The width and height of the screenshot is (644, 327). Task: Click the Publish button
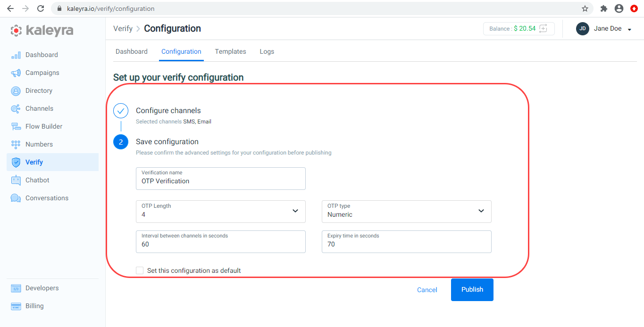click(472, 290)
